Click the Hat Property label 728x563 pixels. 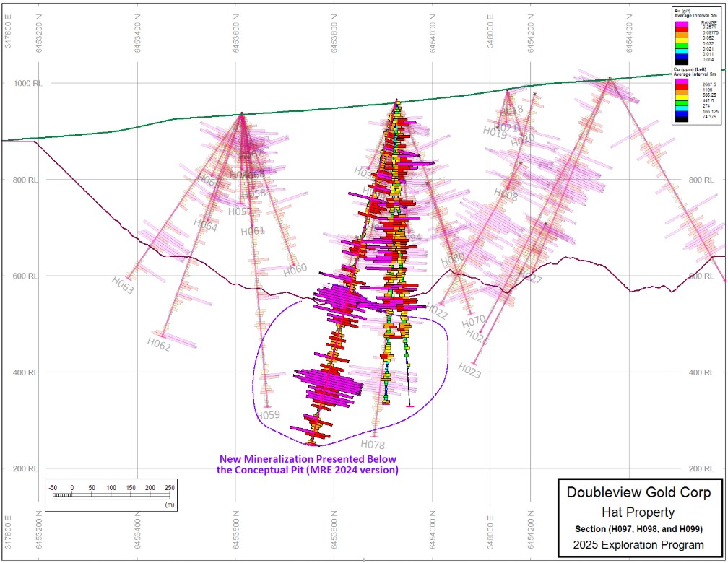click(x=638, y=512)
